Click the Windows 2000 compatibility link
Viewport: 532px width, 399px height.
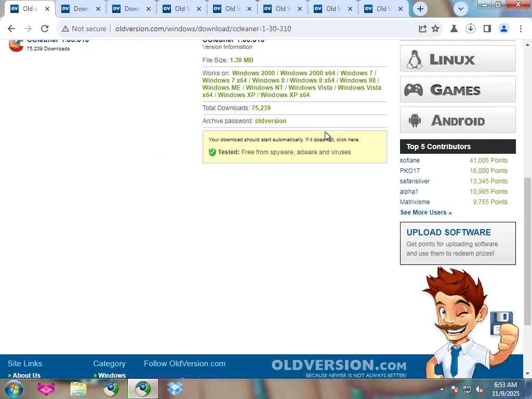[253, 73]
